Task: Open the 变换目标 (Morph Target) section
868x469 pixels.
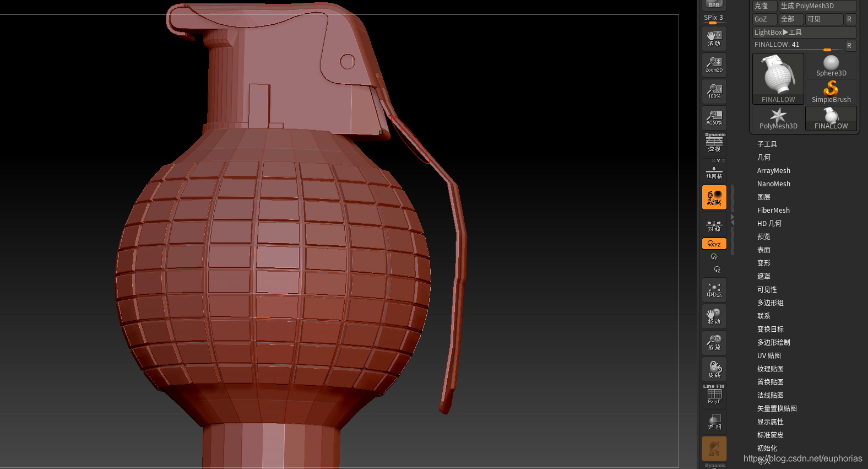Action: (x=771, y=329)
